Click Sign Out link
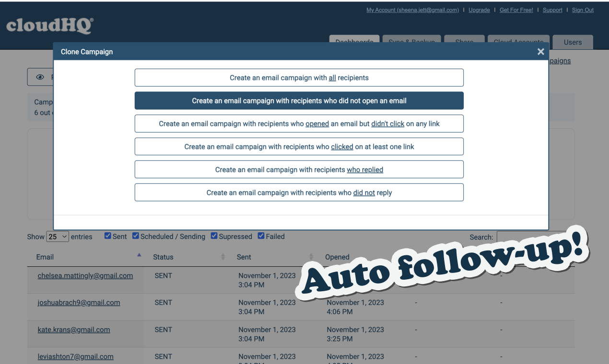609x364 pixels. click(x=583, y=10)
